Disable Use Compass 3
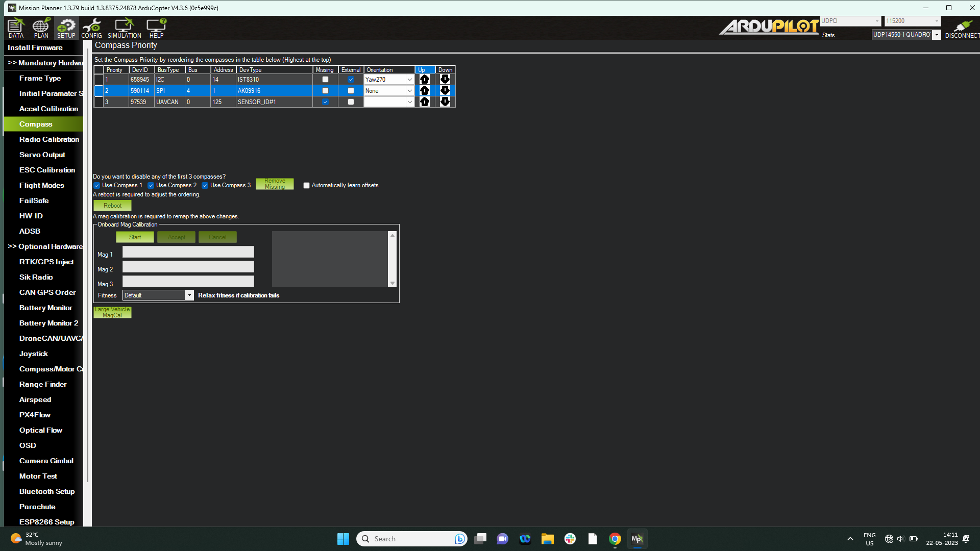This screenshot has width=980, height=551. [x=205, y=185]
